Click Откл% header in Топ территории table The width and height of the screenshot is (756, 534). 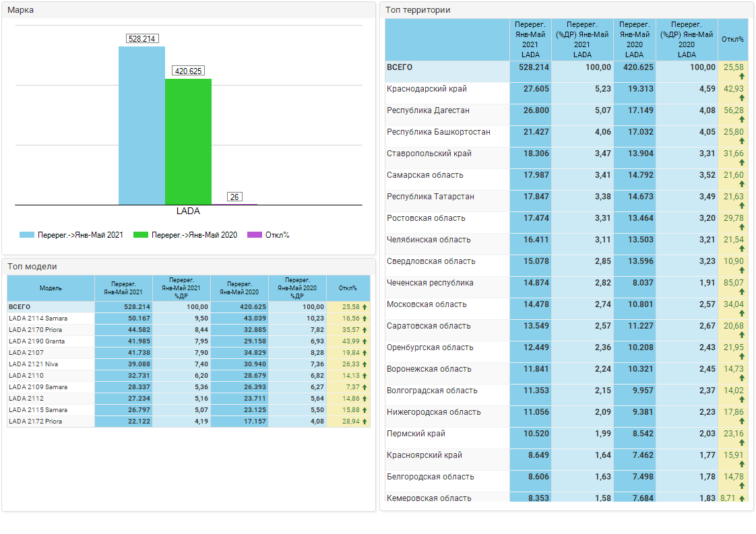point(732,39)
